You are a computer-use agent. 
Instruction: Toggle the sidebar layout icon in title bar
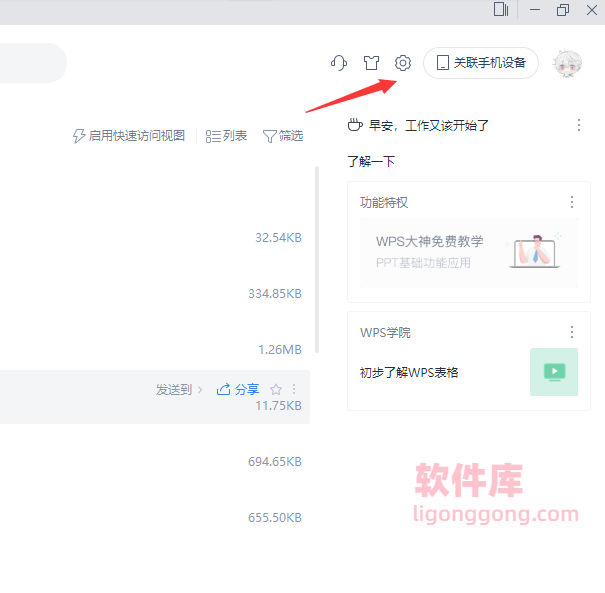tap(501, 9)
